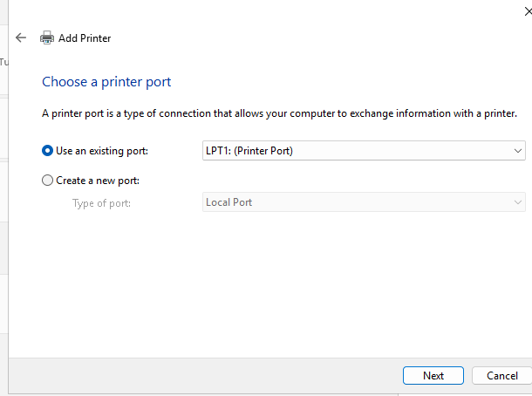
Task: Select the Create a new port radio button
Action: [47, 181]
